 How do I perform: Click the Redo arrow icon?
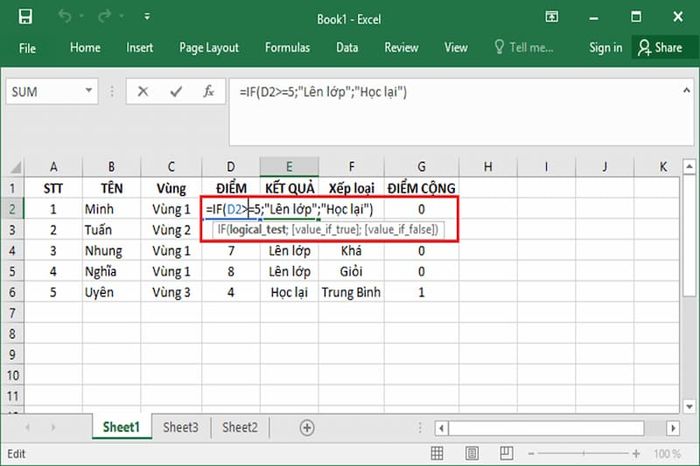(x=104, y=17)
